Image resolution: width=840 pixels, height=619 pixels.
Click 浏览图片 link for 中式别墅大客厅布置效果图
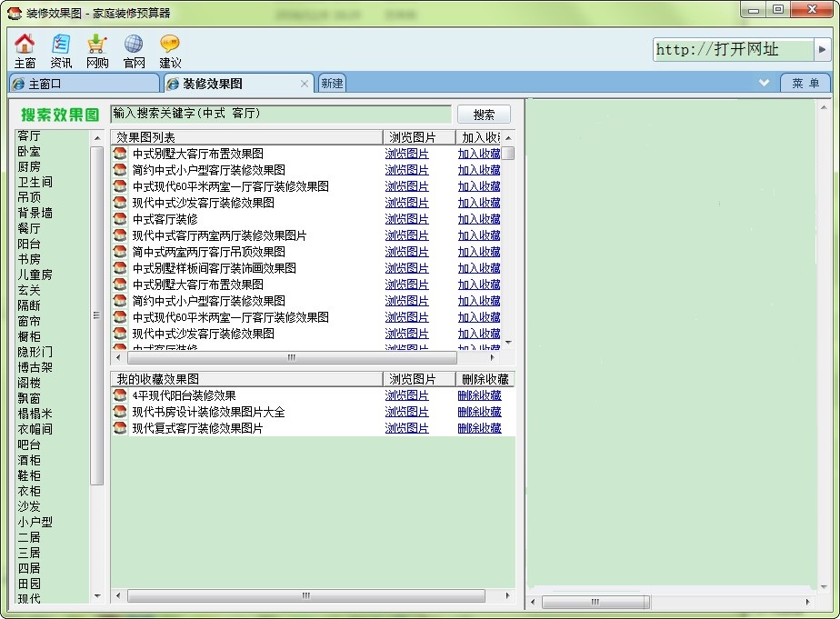tap(406, 154)
